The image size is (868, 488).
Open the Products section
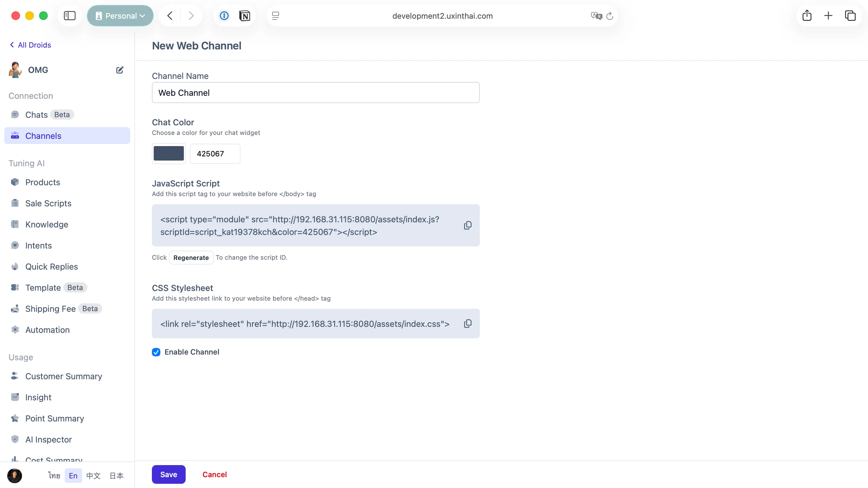[x=42, y=182]
